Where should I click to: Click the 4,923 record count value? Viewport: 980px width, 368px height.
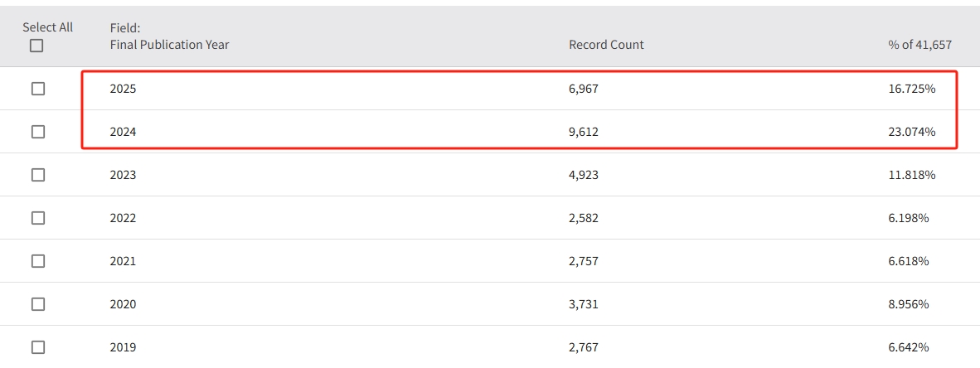click(583, 175)
